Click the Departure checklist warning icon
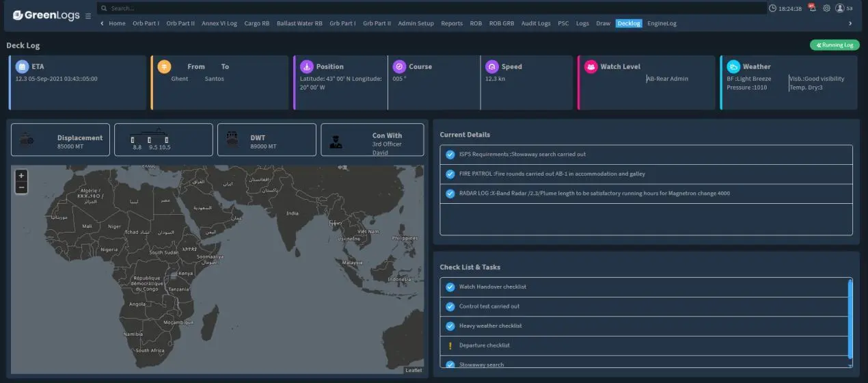Screen dimensions: 868x383 (450, 345)
